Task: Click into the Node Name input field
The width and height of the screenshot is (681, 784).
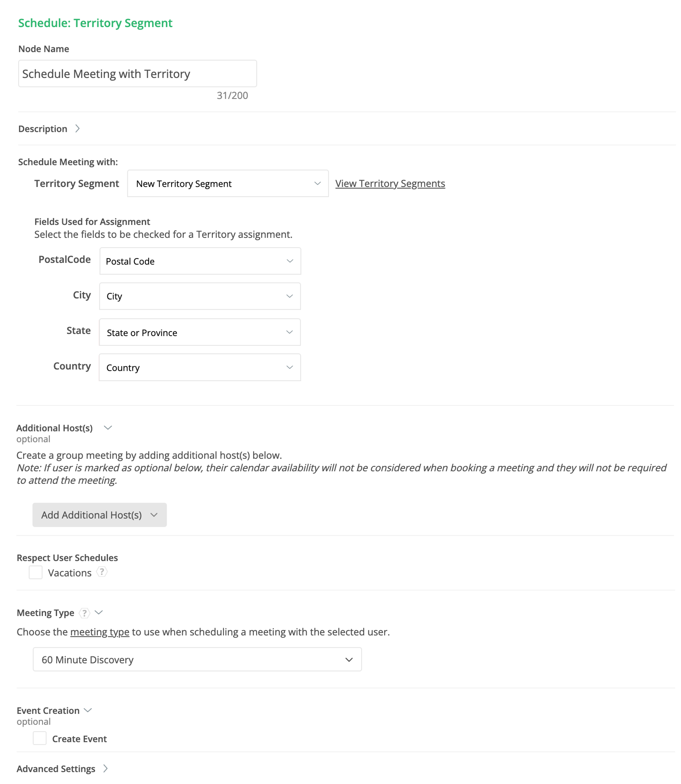Action: (x=138, y=74)
